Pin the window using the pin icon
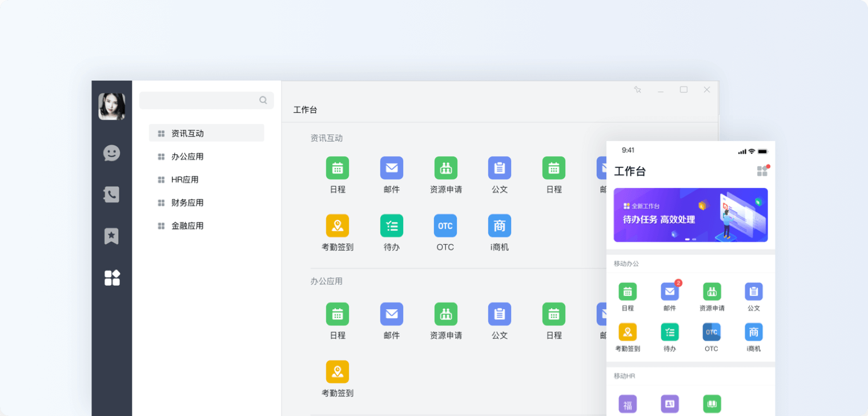The image size is (868, 416). [638, 90]
